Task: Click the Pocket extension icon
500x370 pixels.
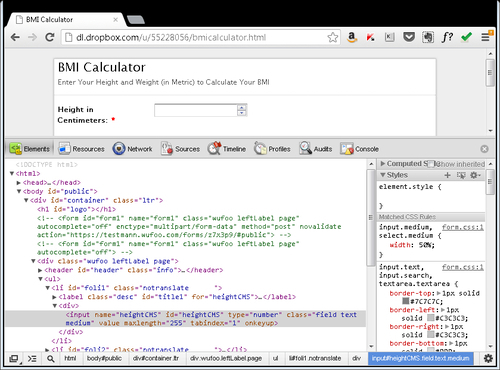Action: coord(409,37)
